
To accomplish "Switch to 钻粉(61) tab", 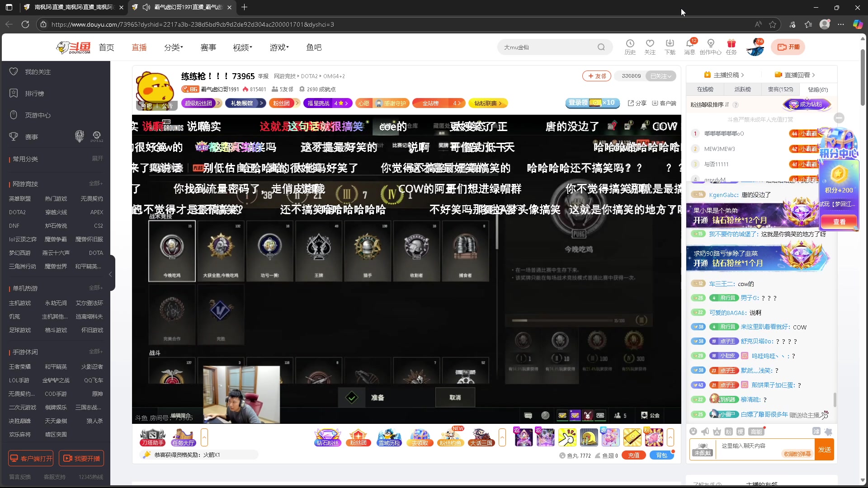I will tap(818, 89).
